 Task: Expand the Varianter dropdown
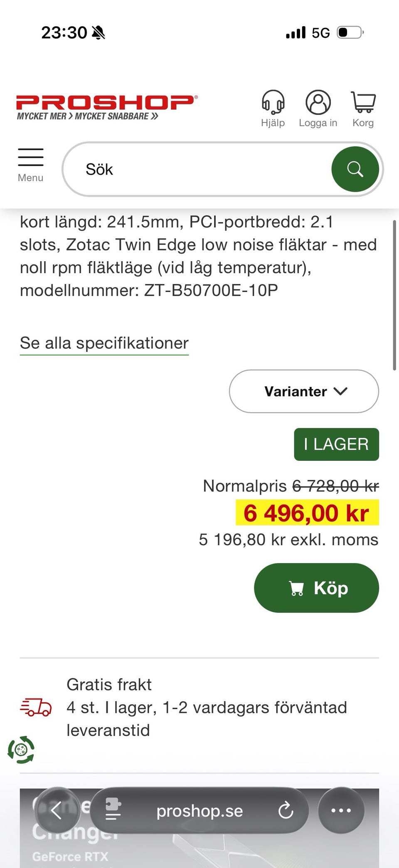pyautogui.click(x=304, y=391)
